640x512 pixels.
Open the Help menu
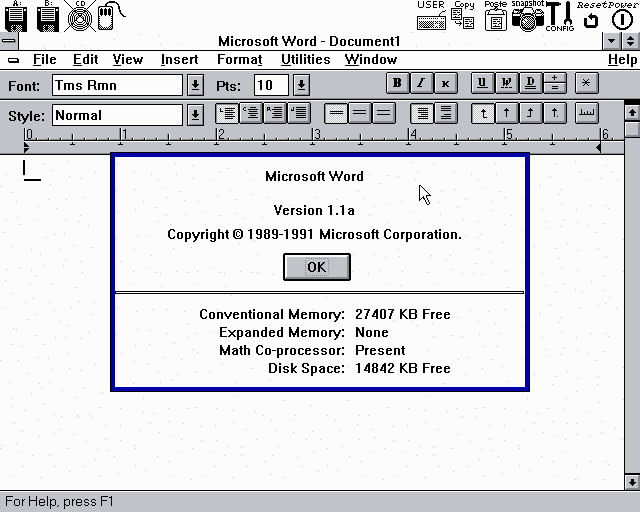pyautogui.click(x=622, y=60)
